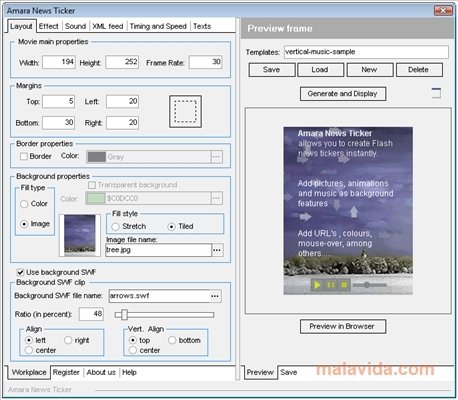Image resolution: width=458 pixels, height=400 pixels.
Task: Open the Texts tab
Action: pyautogui.click(x=202, y=26)
